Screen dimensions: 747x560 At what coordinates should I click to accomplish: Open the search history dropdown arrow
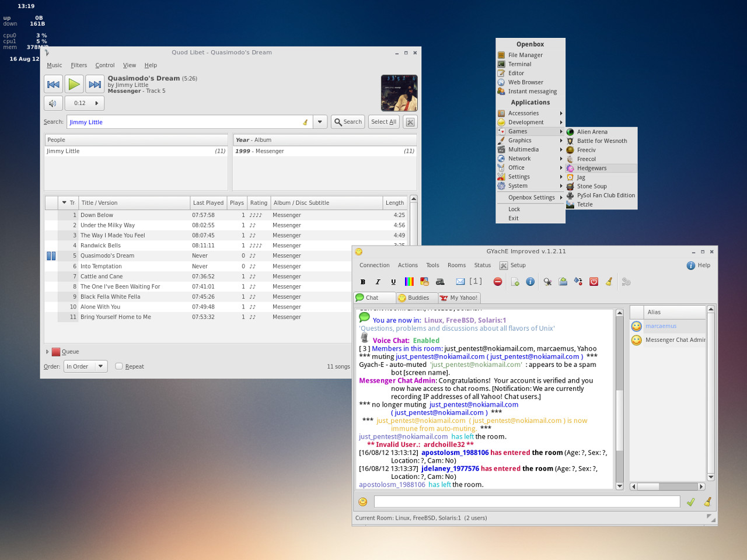(x=320, y=122)
